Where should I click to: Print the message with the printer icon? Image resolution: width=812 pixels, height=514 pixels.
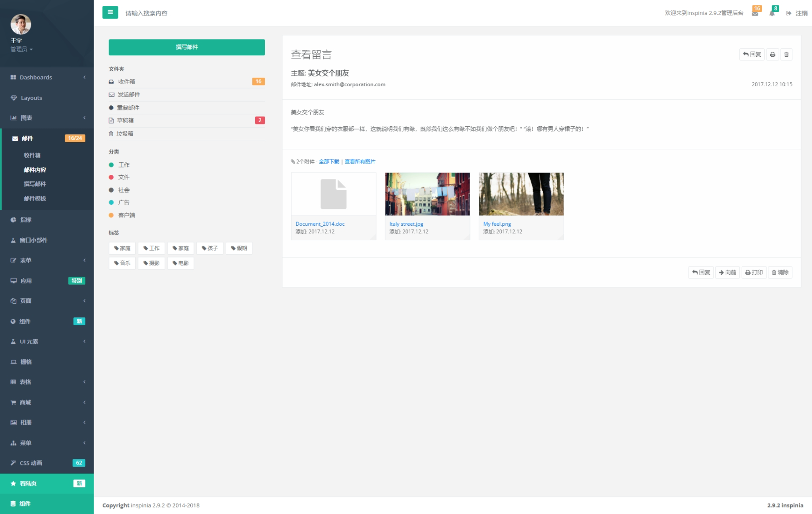coord(772,54)
